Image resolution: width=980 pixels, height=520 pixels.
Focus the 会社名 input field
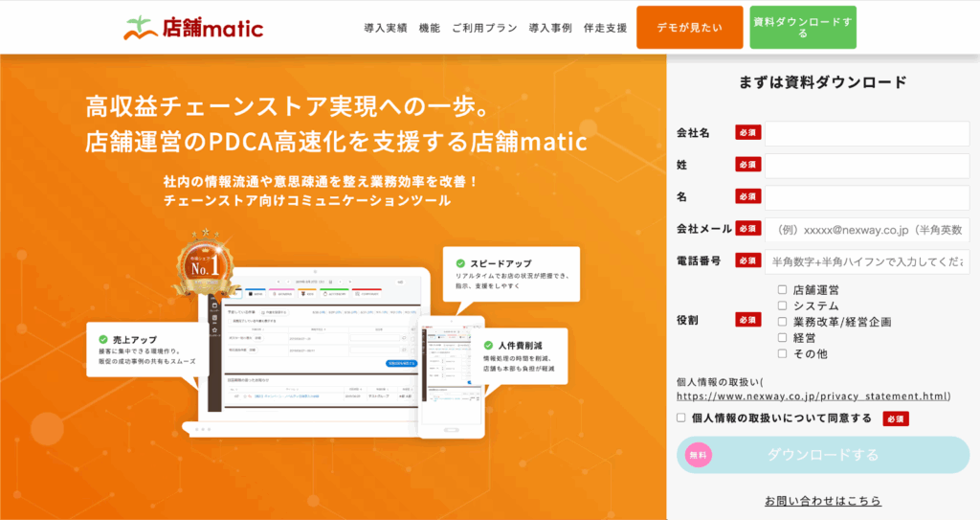click(867, 133)
